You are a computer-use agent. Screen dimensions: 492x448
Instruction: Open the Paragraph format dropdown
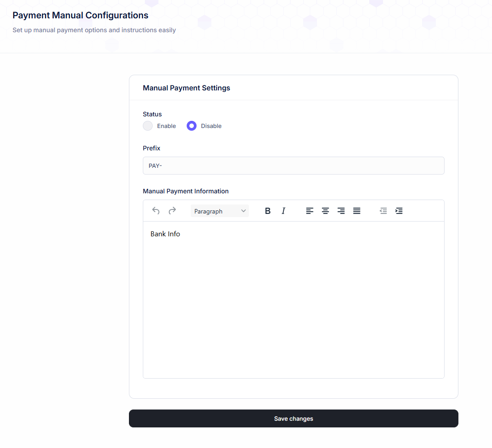pyautogui.click(x=220, y=211)
